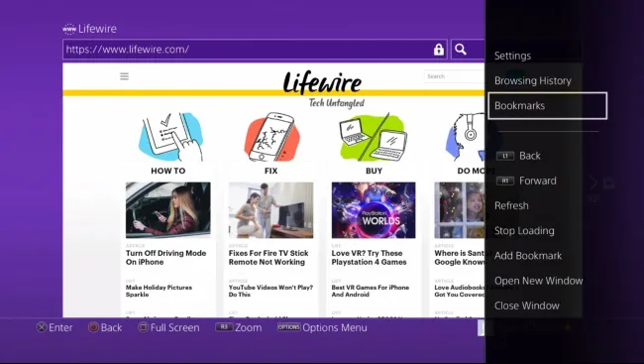Select the BUY laptops illustration
Viewport: 644px width, 364px height.
[x=373, y=137]
